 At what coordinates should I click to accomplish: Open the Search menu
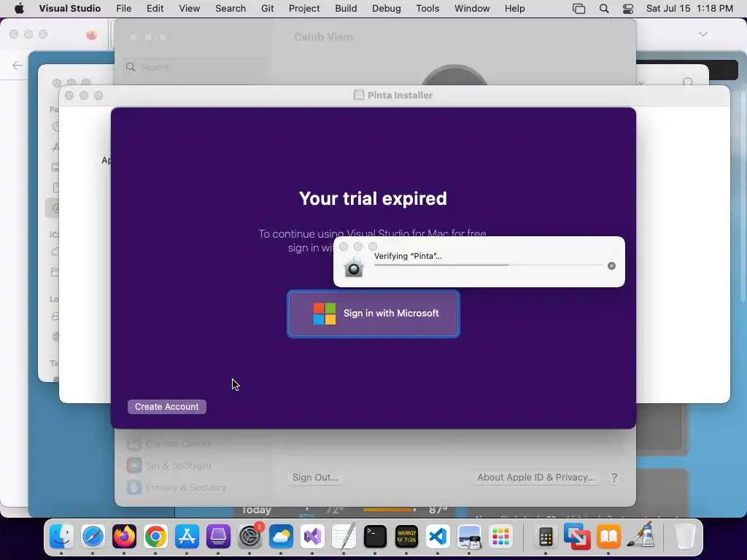tap(231, 9)
